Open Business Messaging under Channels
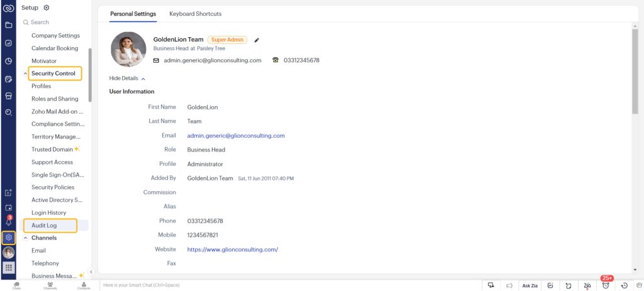 [x=55, y=276]
